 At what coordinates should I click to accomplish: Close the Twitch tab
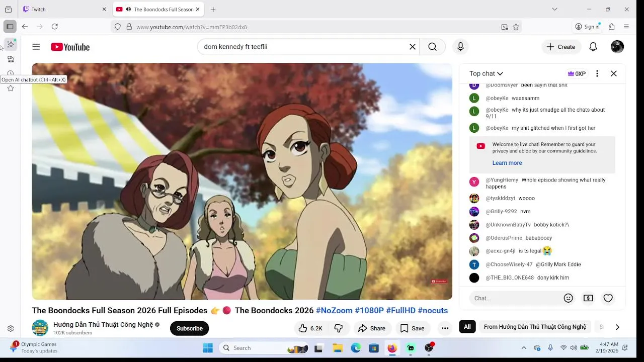[x=104, y=9]
